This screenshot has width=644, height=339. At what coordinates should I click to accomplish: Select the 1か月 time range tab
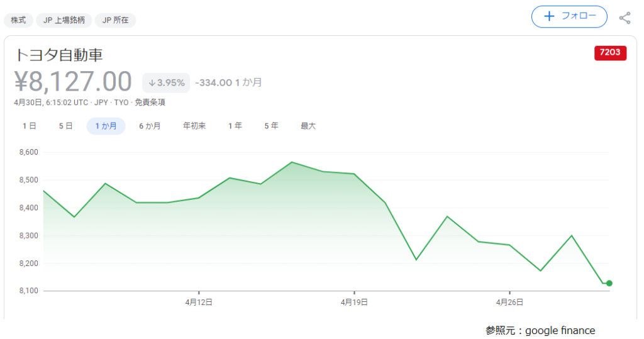[x=106, y=126]
